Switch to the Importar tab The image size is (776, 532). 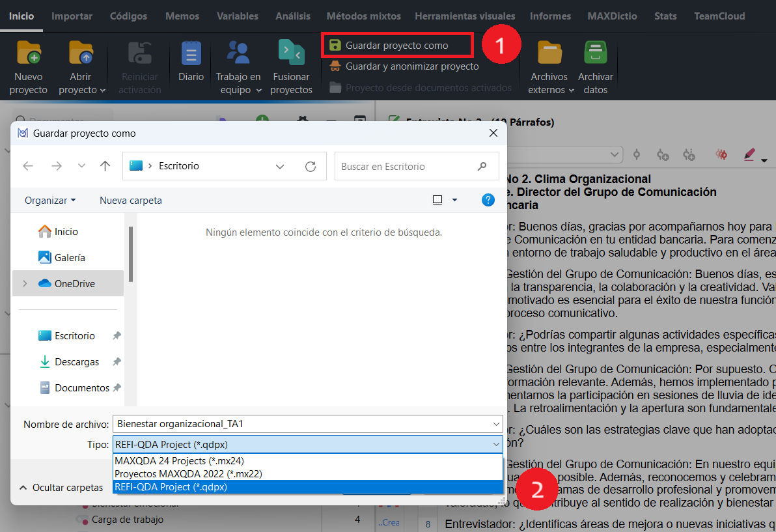72,16
